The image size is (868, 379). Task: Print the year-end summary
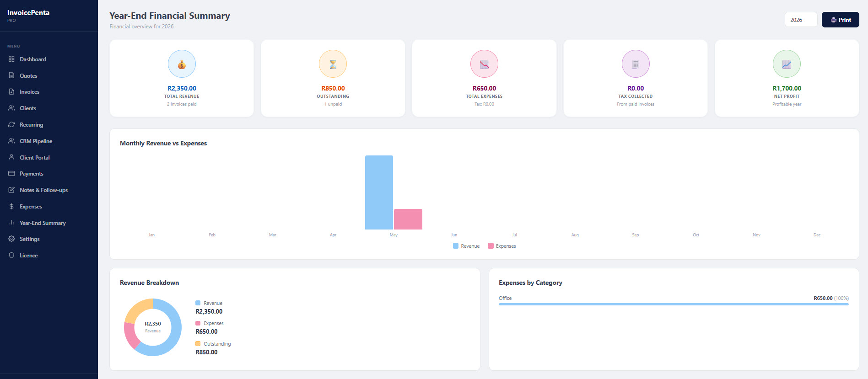[x=840, y=20]
